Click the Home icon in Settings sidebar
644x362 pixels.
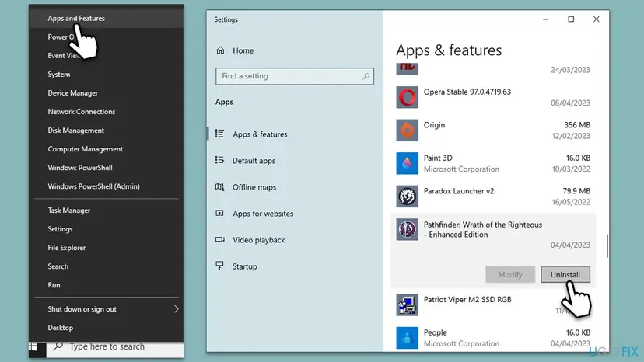point(221,50)
